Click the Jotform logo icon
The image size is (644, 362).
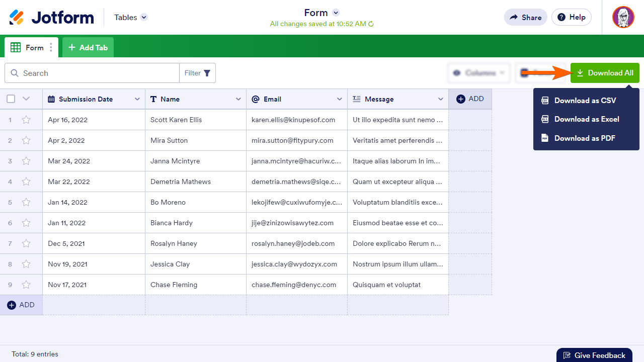click(x=15, y=17)
